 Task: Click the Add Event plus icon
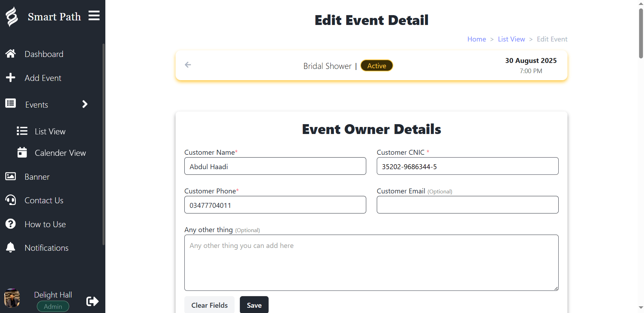11,78
